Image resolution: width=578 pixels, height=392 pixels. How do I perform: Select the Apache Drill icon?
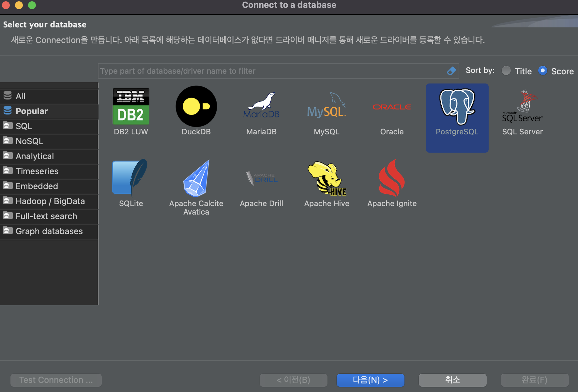261,178
